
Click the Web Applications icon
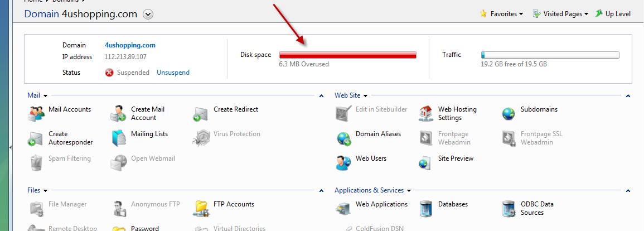(344, 209)
